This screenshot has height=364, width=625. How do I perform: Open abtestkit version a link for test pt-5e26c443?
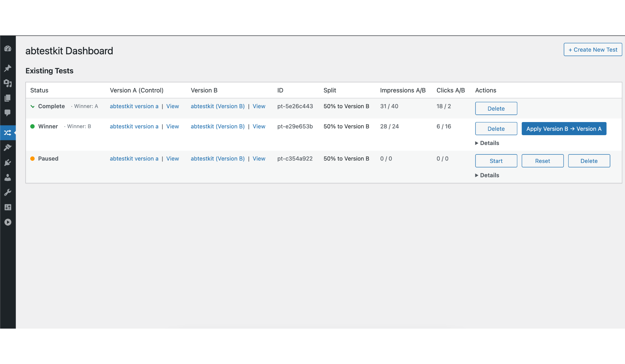pyautogui.click(x=134, y=106)
